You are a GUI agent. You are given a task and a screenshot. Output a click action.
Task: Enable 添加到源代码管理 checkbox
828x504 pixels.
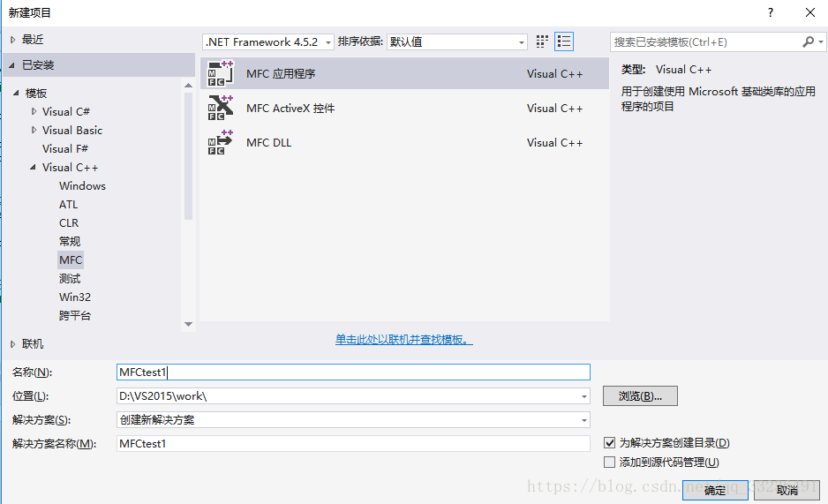click(609, 463)
